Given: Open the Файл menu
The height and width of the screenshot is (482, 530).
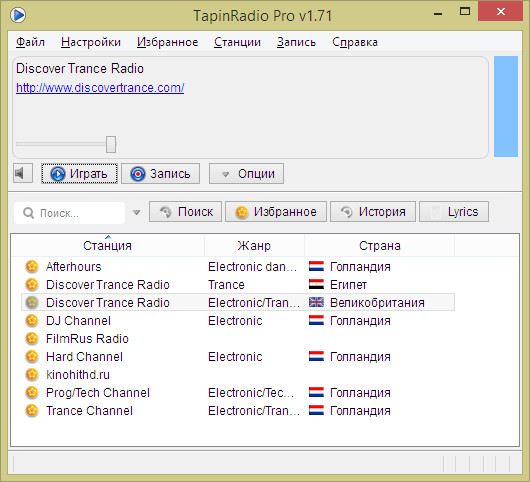Looking at the screenshot, I should 30,42.
